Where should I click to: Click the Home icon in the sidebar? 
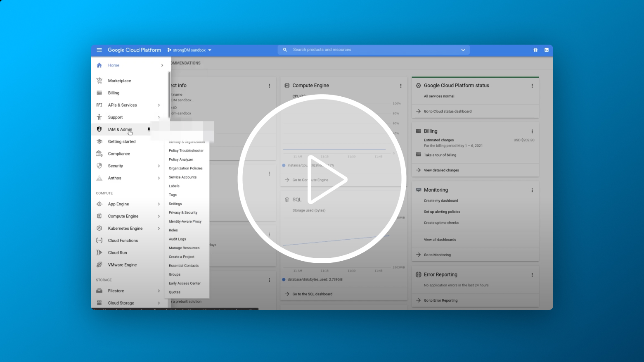(x=99, y=65)
